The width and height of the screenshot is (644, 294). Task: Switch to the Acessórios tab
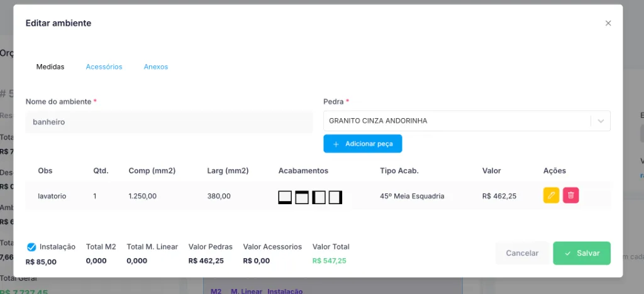tap(104, 67)
